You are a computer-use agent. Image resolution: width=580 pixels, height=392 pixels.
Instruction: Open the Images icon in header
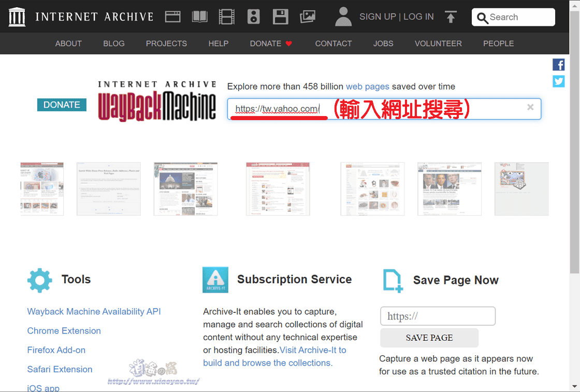click(x=308, y=17)
